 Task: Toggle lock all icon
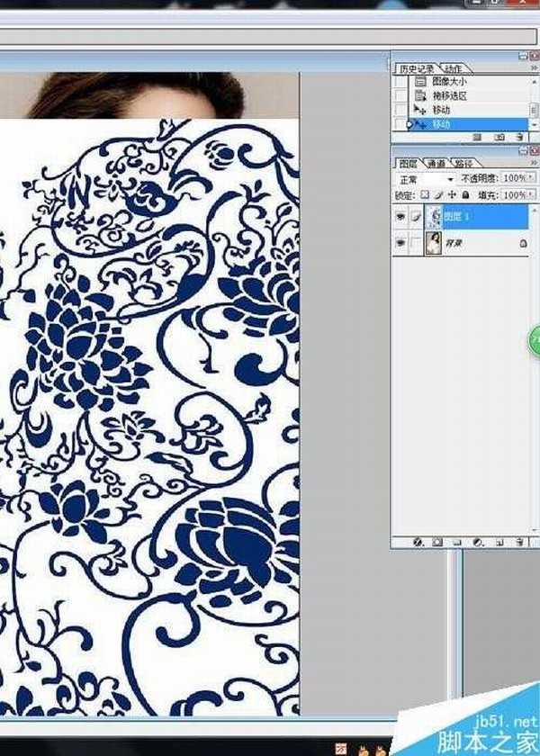point(465,194)
